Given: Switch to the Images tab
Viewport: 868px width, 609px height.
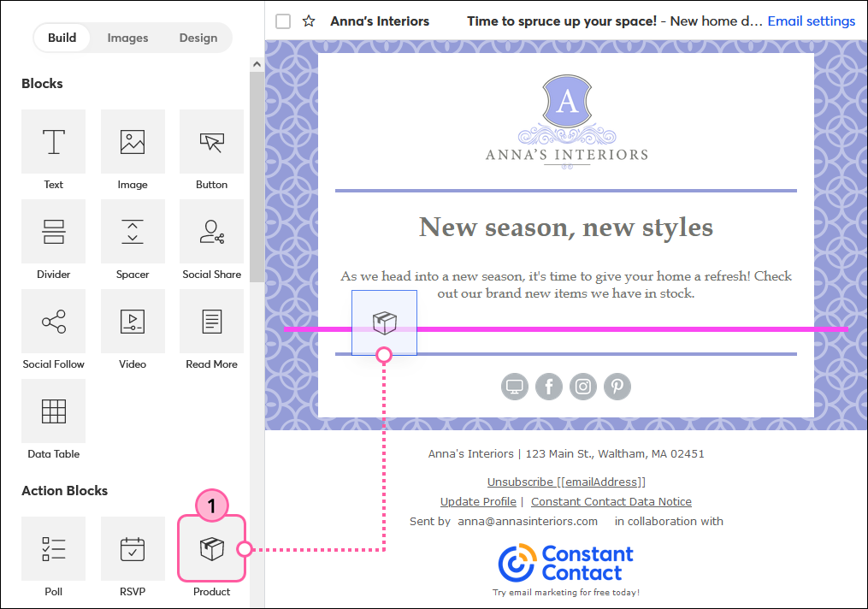Looking at the screenshot, I should pos(128,38).
